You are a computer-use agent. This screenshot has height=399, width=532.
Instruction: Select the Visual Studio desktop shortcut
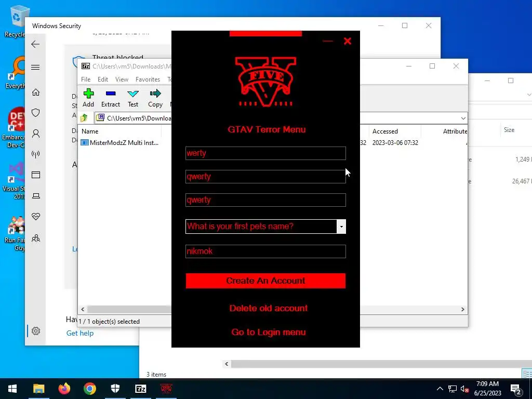[14, 181]
